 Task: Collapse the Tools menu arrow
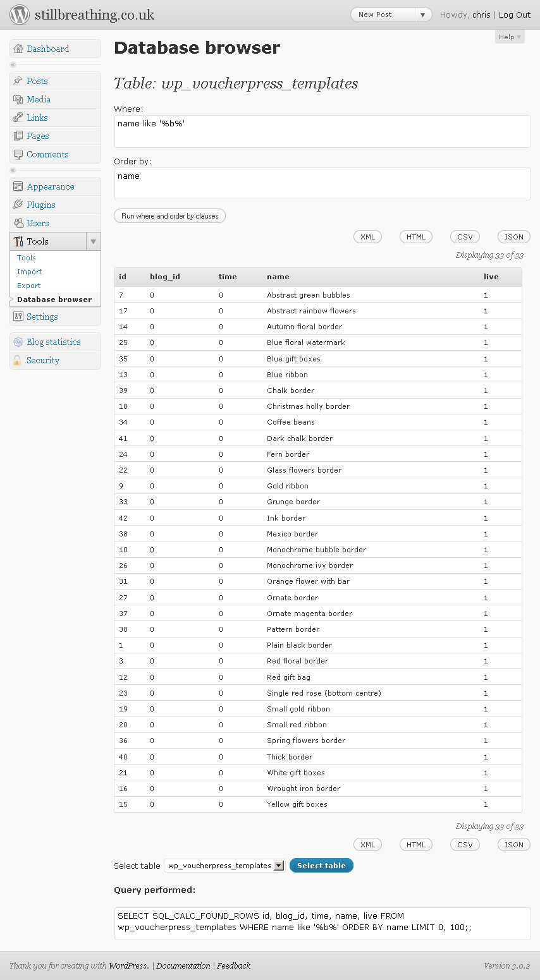coord(94,241)
